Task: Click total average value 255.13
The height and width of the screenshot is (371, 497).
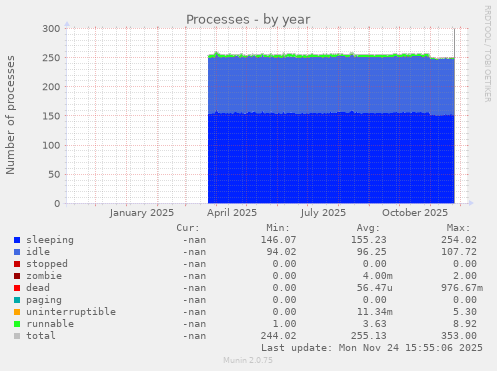Action: click(369, 336)
